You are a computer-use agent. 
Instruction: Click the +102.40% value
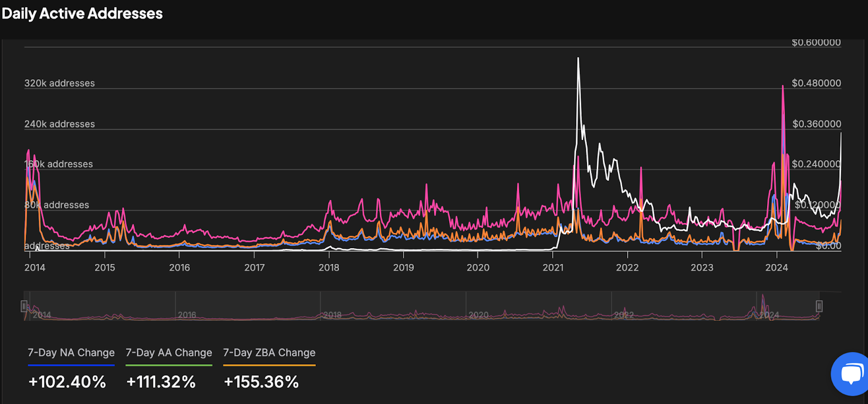pos(67,382)
